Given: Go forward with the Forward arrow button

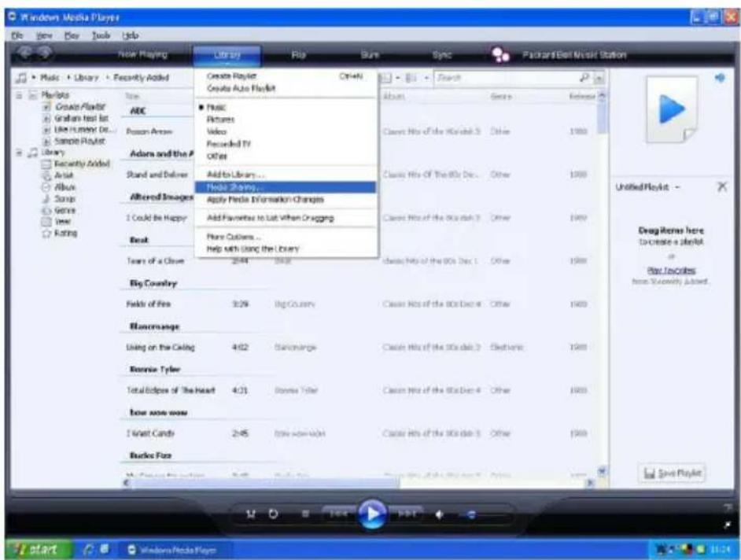Looking at the screenshot, I should click(44, 53).
